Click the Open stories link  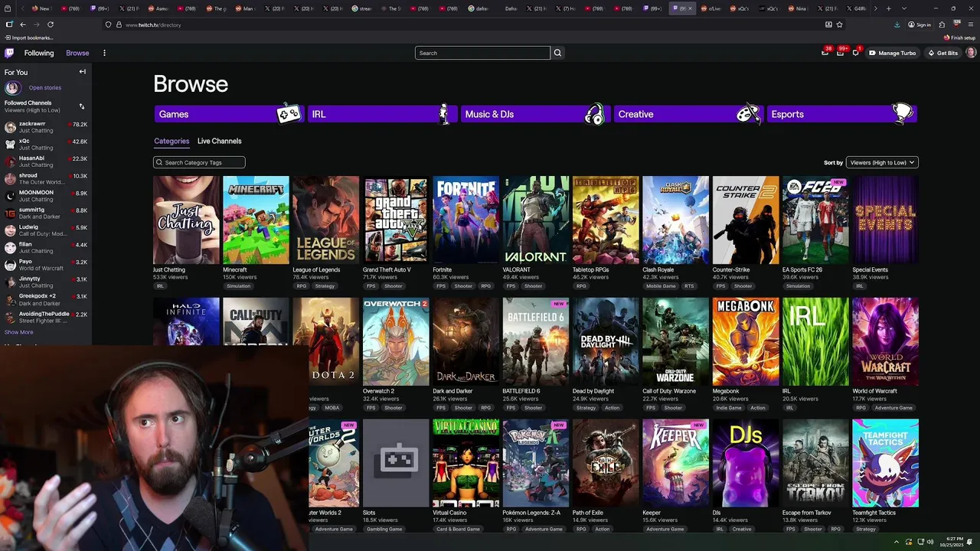(x=45, y=87)
